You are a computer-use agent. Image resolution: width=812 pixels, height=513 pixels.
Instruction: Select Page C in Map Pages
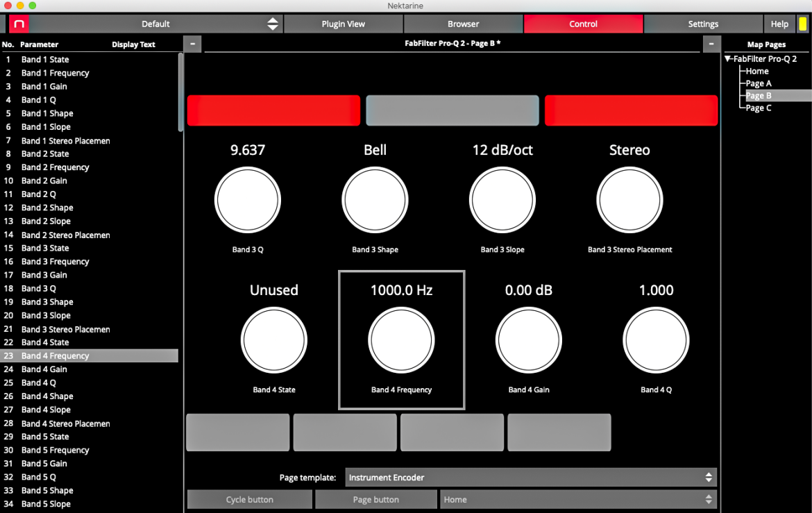[759, 108]
